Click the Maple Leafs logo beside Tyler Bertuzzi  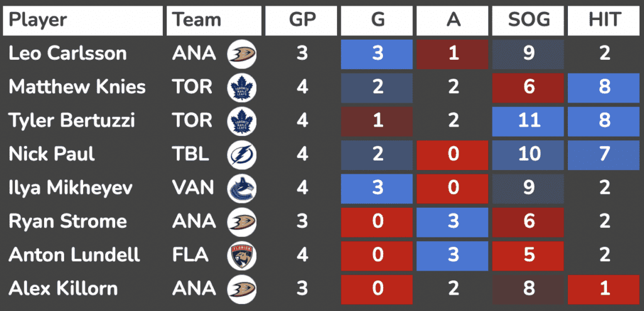(239, 120)
